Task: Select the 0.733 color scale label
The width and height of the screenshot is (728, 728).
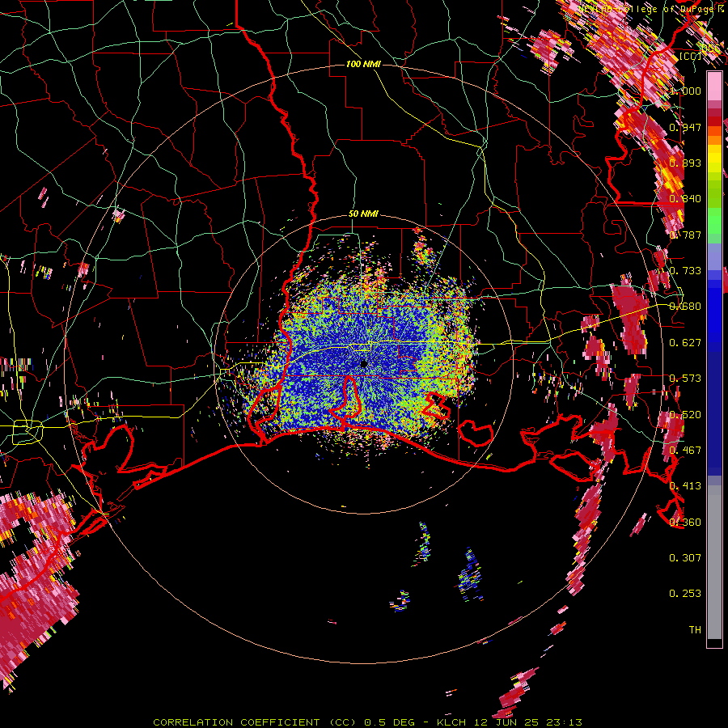Action: click(x=685, y=271)
